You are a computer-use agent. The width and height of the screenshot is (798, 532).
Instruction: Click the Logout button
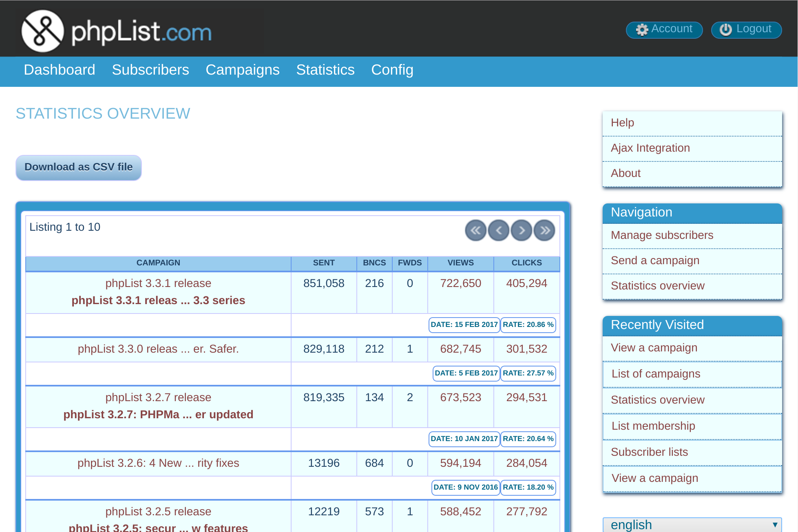746,30
